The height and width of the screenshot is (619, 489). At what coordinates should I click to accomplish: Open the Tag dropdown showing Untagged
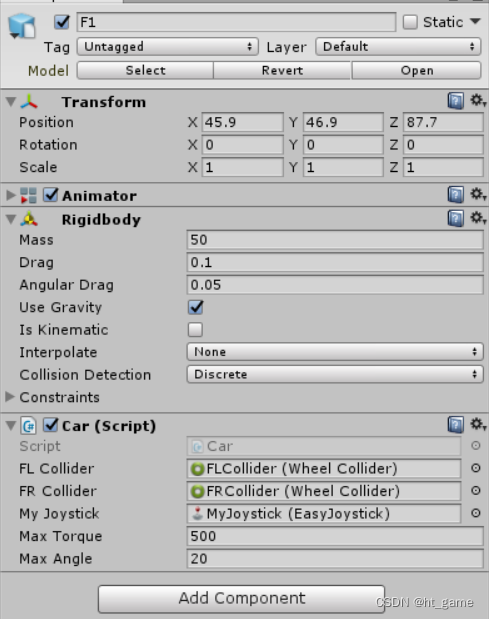pyautogui.click(x=168, y=47)
